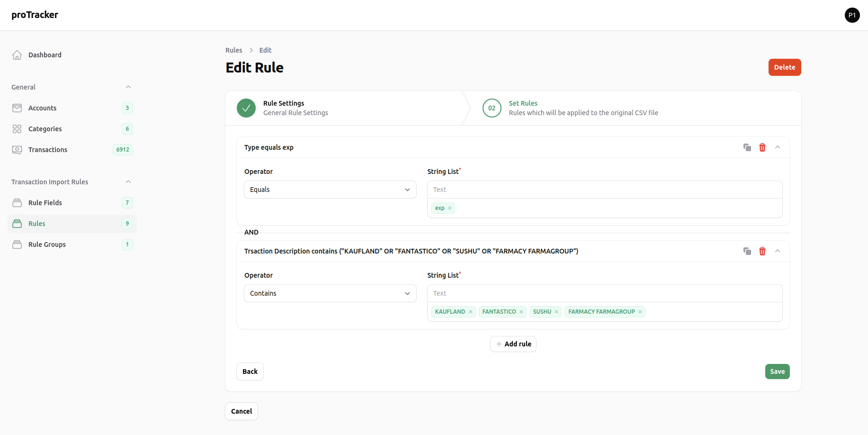Duplicate the Trsaction Description contains rule
The width and height of the screenshot is (868, 435).
pos(747,251)
